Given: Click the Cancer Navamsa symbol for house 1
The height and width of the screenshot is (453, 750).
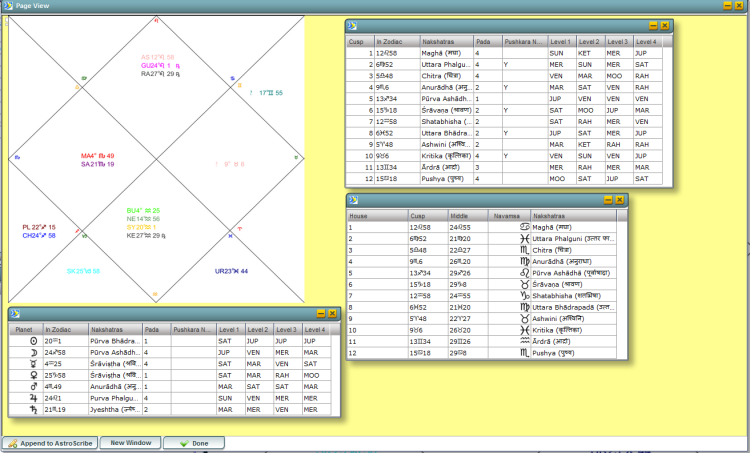Looking at the screenshot, I should pyautogui.click(x=523, y=227).
